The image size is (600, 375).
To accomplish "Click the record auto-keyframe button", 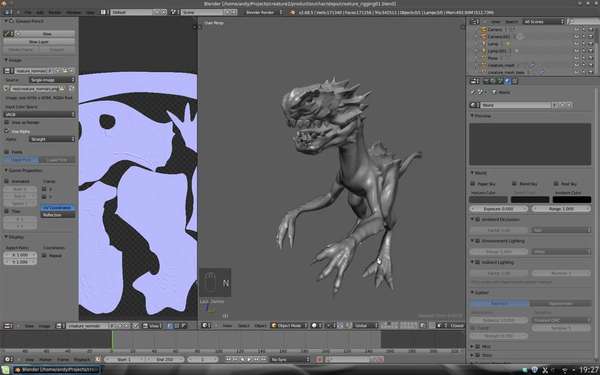I will point(320,360).
